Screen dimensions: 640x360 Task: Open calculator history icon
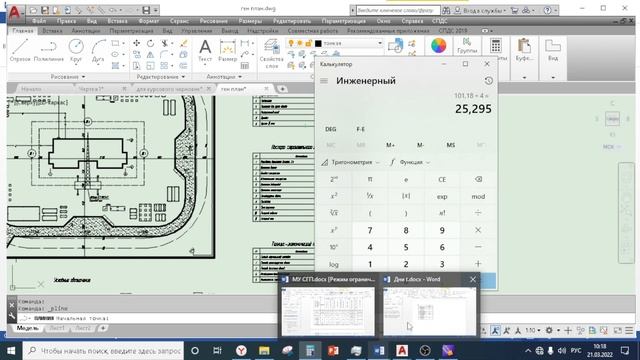[488, 81]
